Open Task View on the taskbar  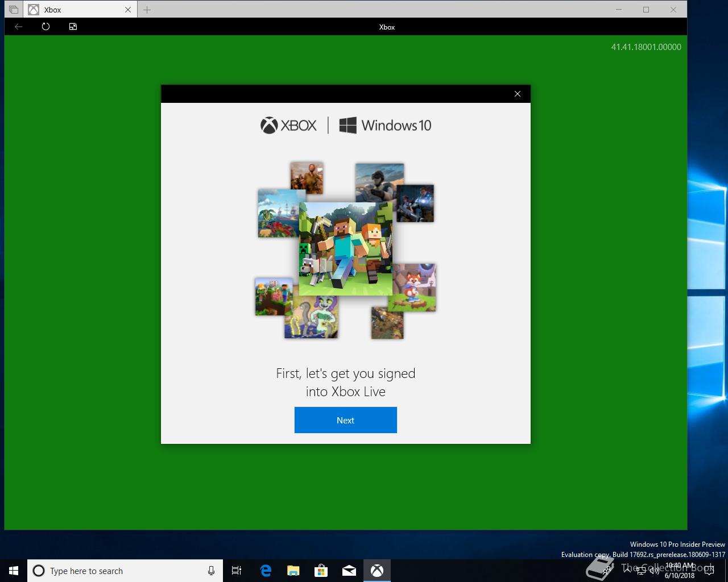click(x=237, y=571)
